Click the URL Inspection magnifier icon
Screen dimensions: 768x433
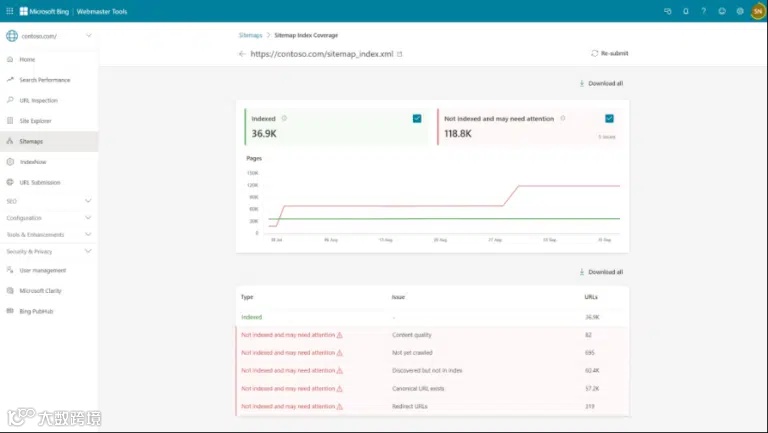(x=10, y=100)
